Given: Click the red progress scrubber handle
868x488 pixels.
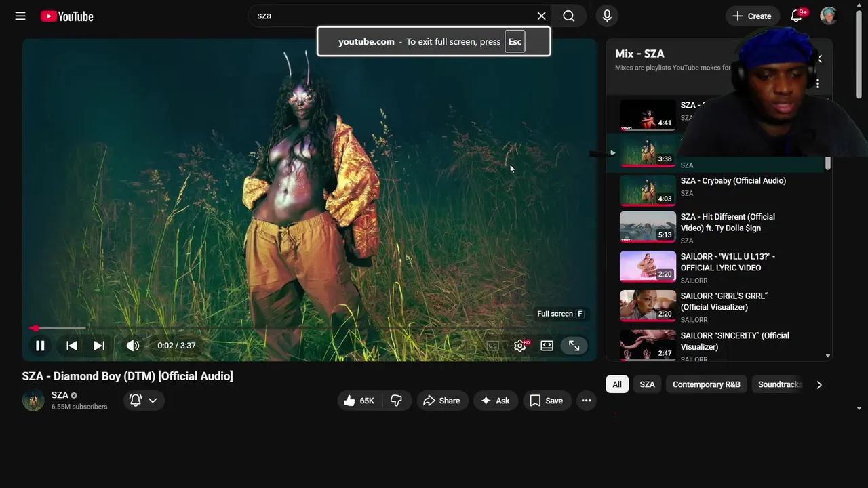Looking at the screenshot, I should pyautogui.click(x=35, y=328).
